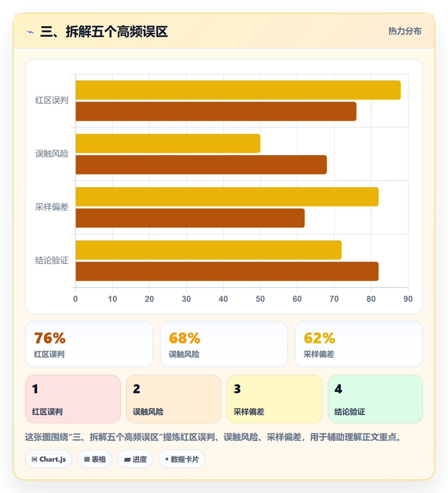448x493 pixels.
Task: Click the caption sentence starting with 这张图围绕
Action: (214, 437)
